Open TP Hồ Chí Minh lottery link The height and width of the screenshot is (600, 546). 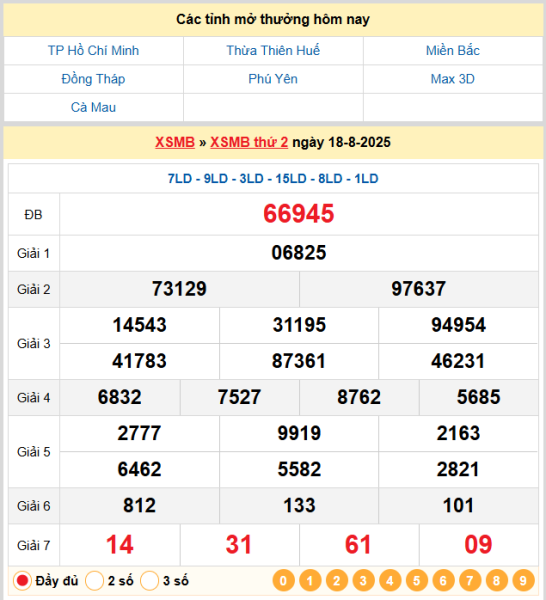point(93,51)
